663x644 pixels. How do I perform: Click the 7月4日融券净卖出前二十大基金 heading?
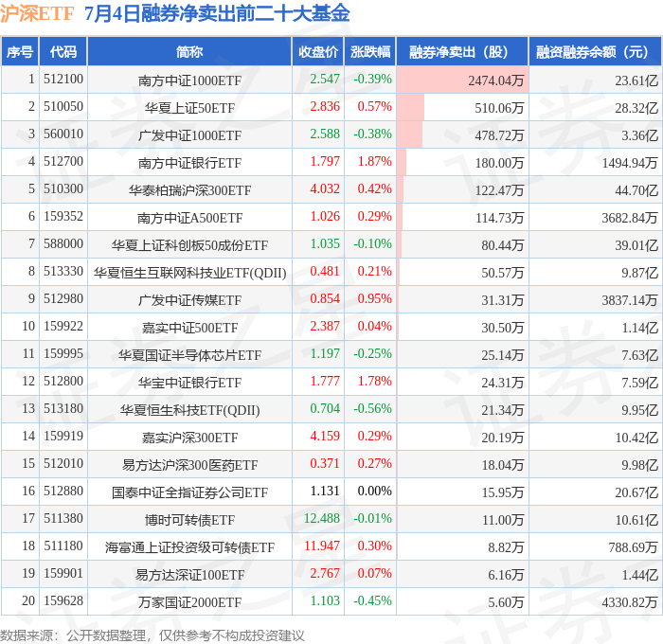pos(217,13)
